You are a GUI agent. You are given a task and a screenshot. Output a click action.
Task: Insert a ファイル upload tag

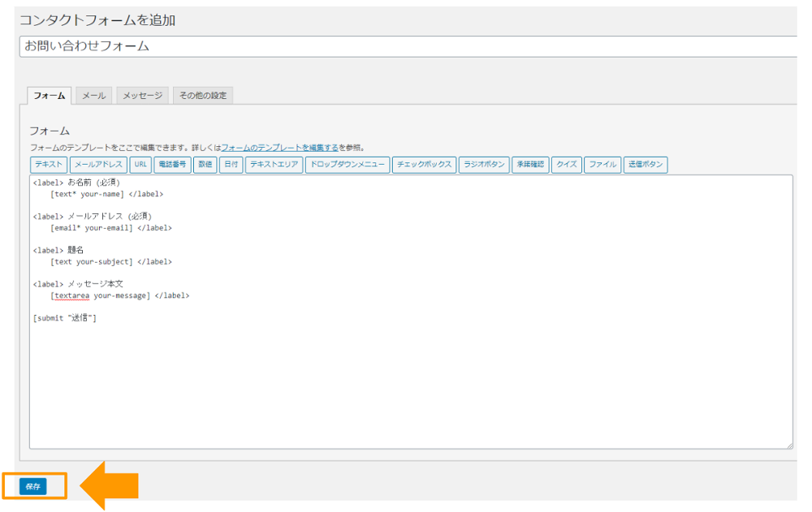pos(603,165)
